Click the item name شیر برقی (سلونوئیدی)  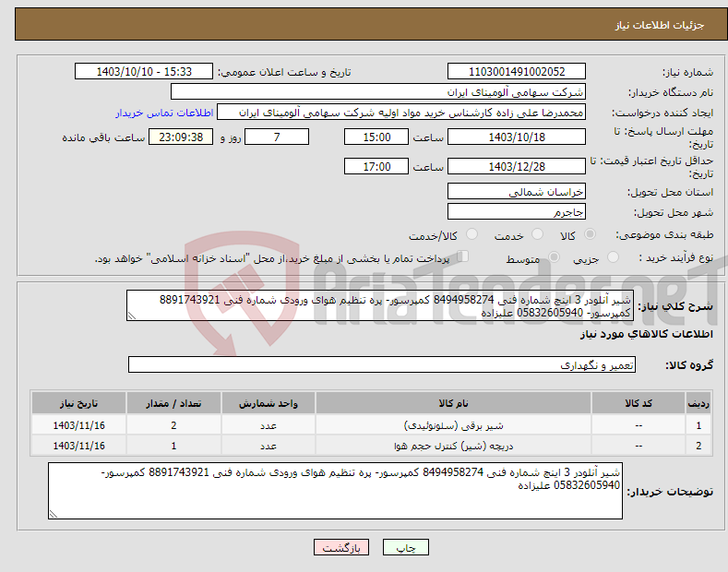click(453, 425)
